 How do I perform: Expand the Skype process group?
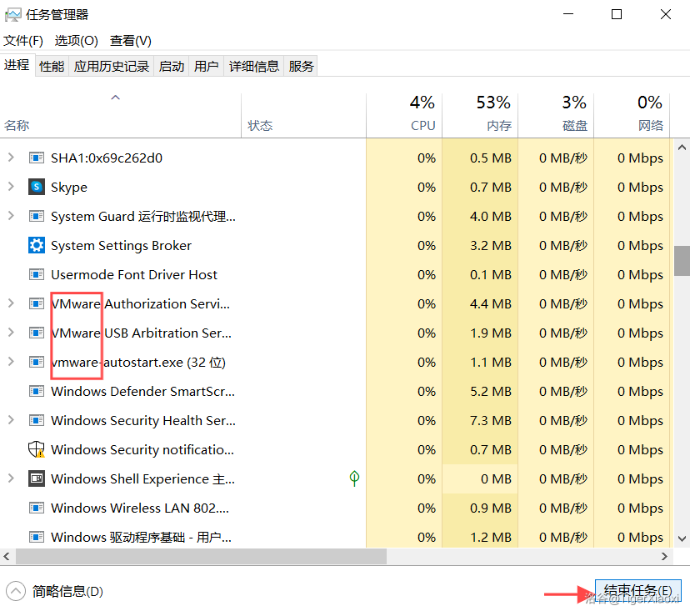11,187
